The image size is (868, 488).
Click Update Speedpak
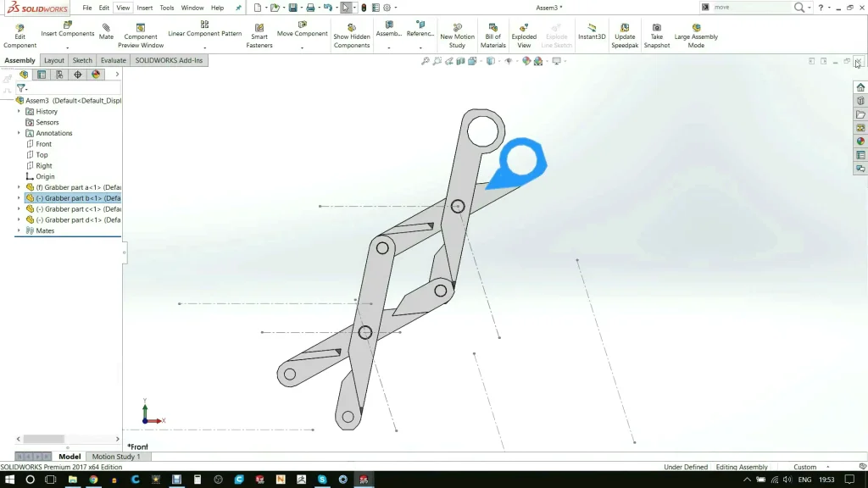[x=625, y=36]
